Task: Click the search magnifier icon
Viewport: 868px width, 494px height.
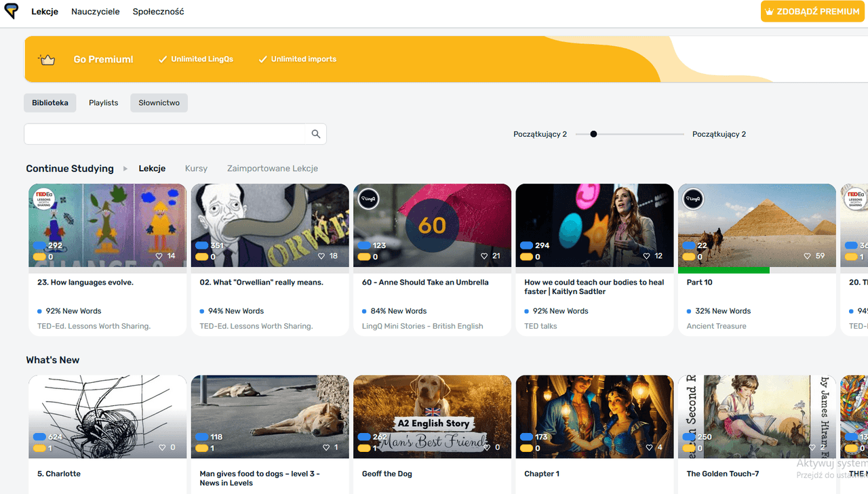Action: (315, 134)
